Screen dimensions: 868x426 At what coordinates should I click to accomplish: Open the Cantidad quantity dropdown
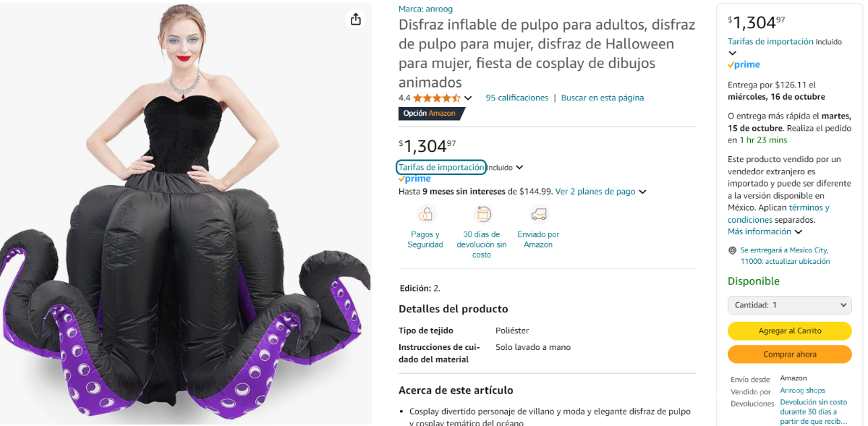tap(789, 304)
